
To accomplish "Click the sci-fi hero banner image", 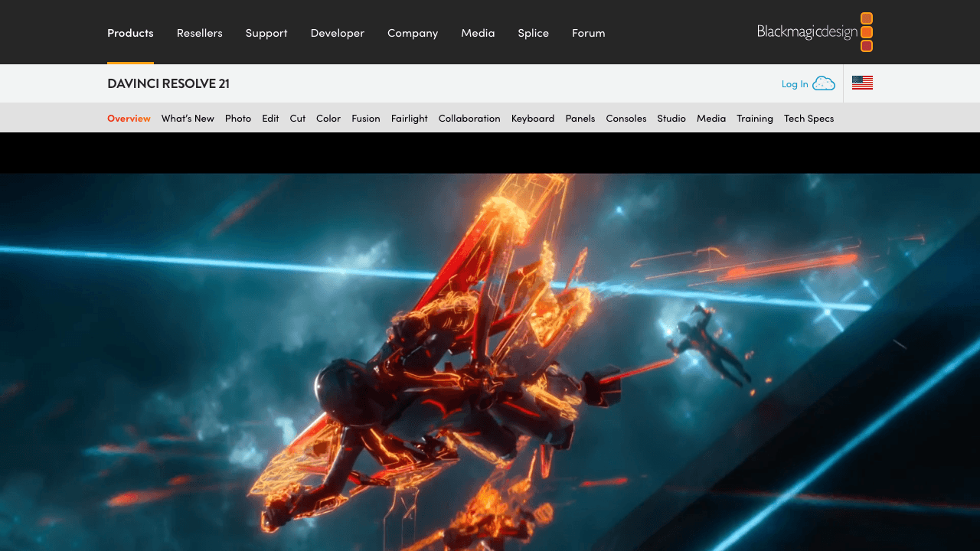I will click(x=490, y=362).
